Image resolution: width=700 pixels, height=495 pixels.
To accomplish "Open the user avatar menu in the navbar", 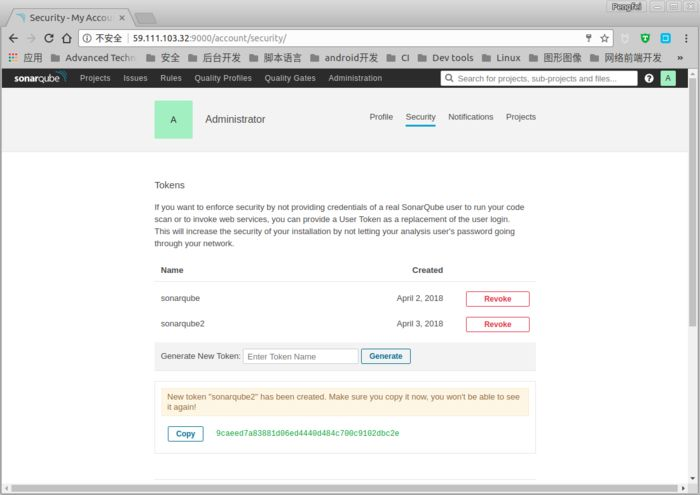I will tap(668, 78).
